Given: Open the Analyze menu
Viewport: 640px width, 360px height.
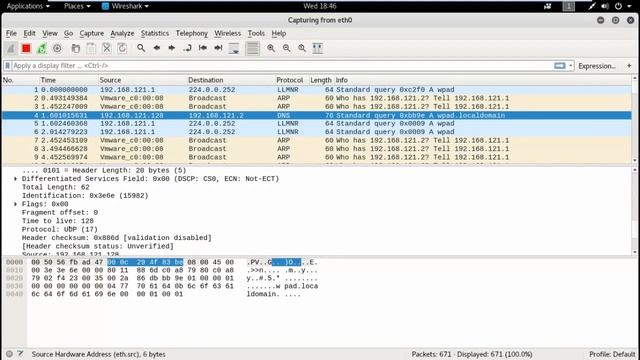Looking at the screenshot, I should (x=122, y=33).
